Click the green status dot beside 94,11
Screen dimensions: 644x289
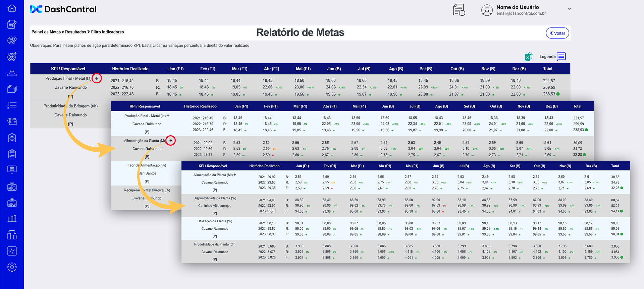622,211
